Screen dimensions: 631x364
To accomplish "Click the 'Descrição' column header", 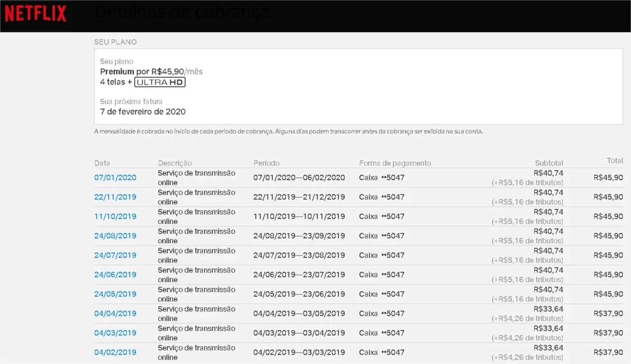I will point(175,163).
